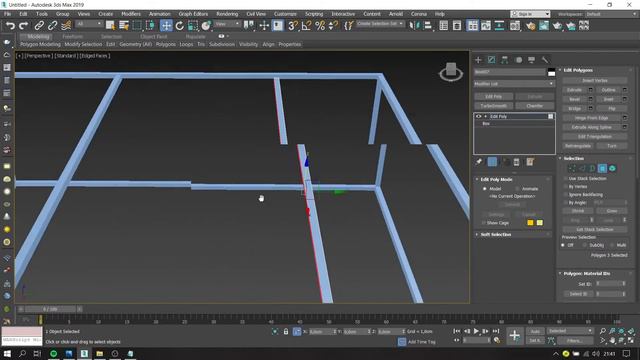Enable By Vertex checkbox

click(x=566, y=187)
